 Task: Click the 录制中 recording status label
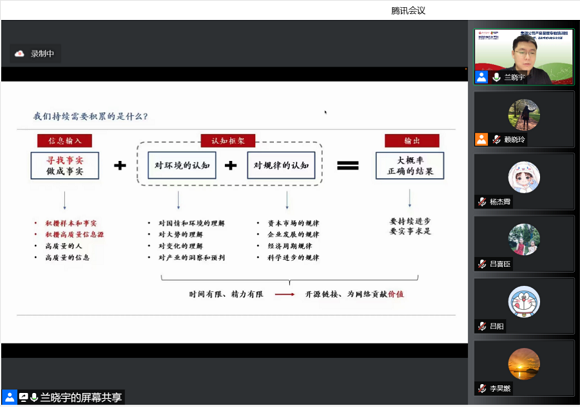pos(42,54)
